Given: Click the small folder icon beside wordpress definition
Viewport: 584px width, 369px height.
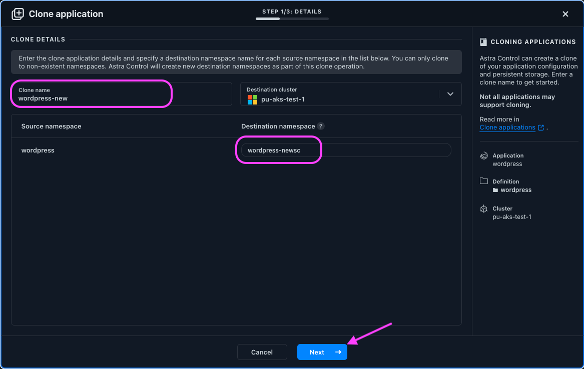Looking at the screenshot, I should [495, 190].
